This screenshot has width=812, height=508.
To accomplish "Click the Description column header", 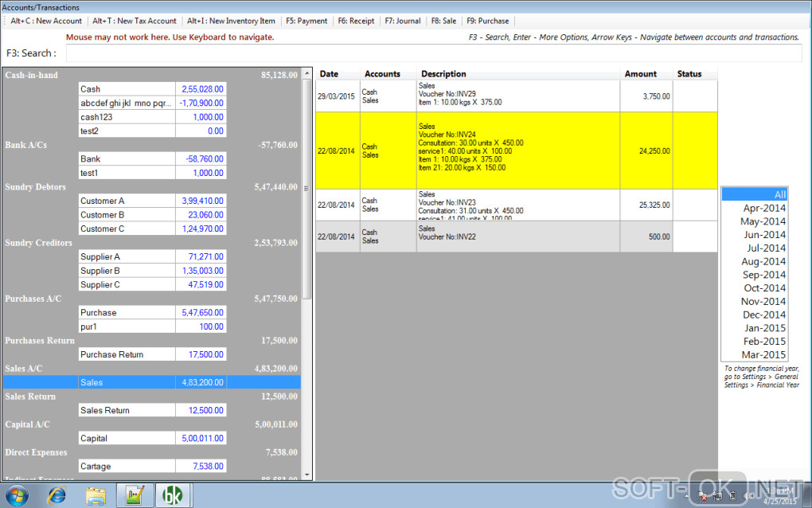I will (518, 74).
